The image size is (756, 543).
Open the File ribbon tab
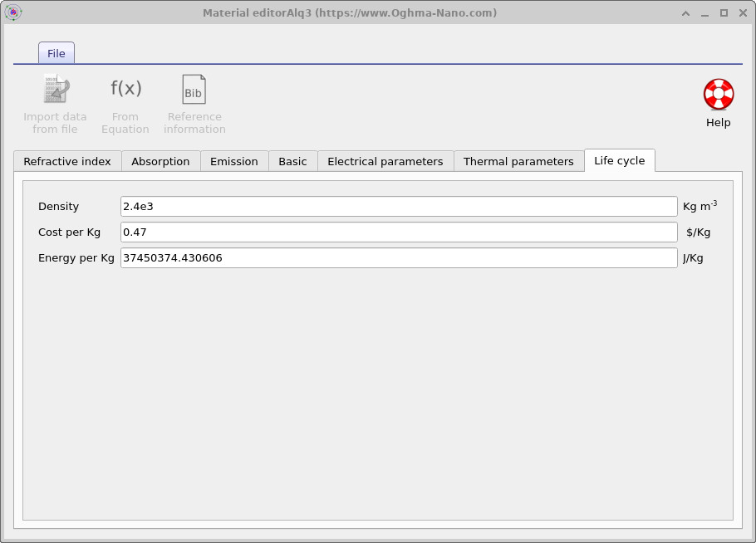pyautogui.click(x=56, y=52)
